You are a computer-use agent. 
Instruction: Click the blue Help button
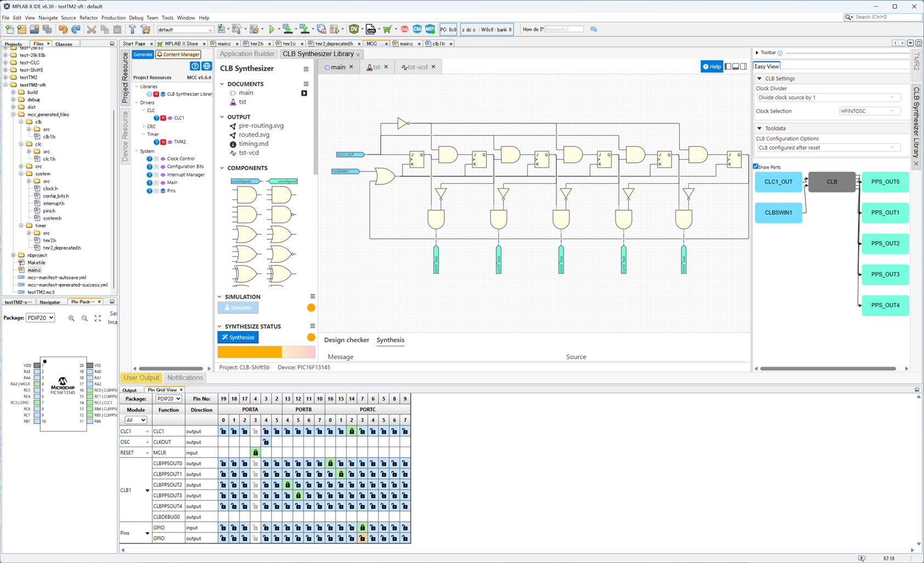(x=712, y=66)
